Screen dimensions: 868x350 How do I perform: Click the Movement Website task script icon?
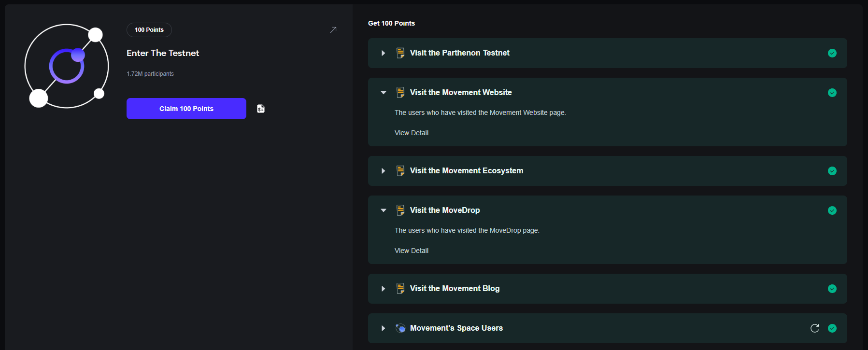(400, 93)
